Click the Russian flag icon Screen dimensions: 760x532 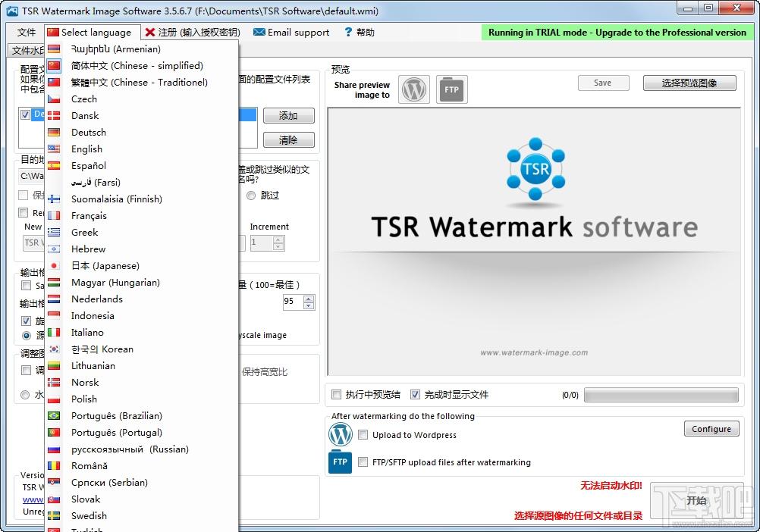tap(54, 449)
